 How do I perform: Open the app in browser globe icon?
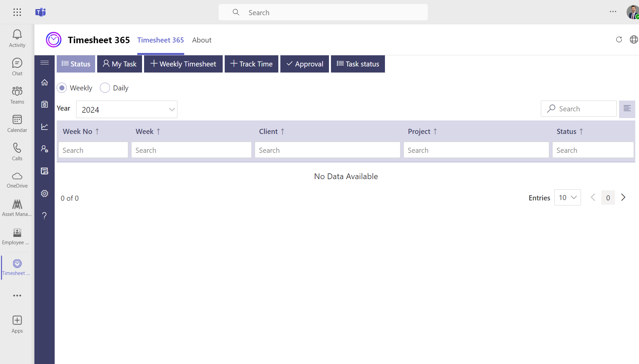(634, 39)
